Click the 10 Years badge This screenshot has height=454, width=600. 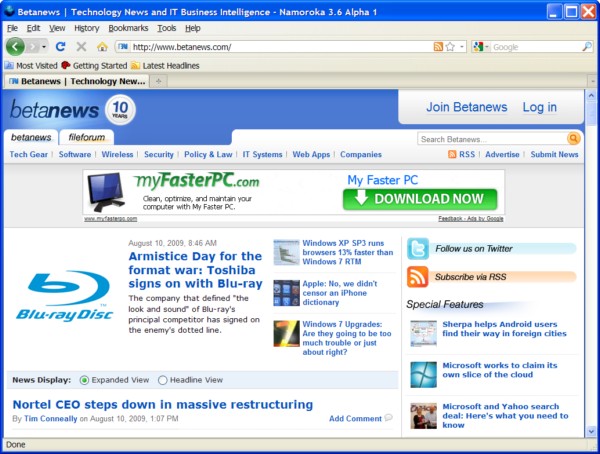click(120, 110)
